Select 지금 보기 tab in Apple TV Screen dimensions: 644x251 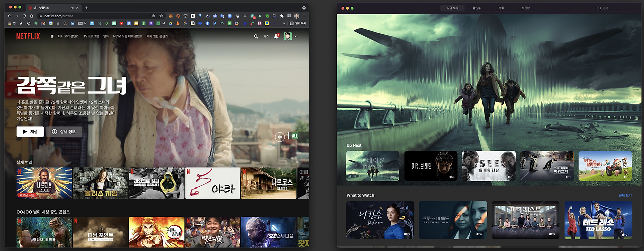click(x=451, y=8)
